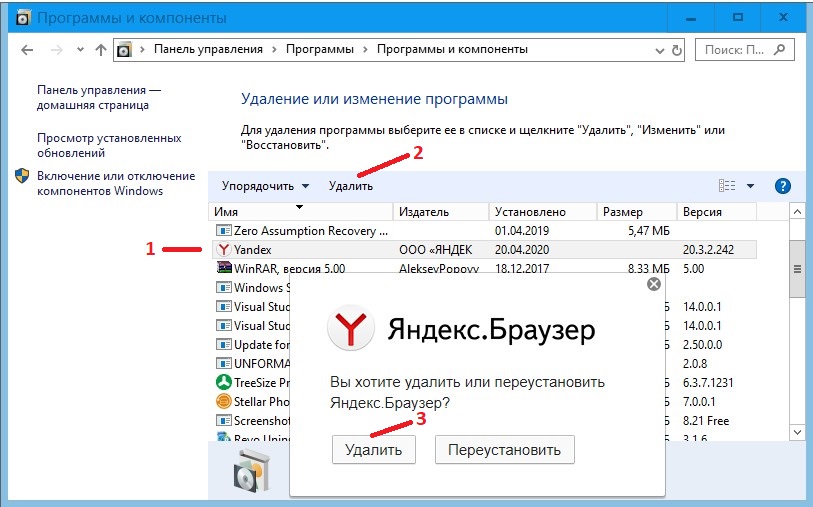Screen dimensions: 813x507
Task: Click the Удалить button in the Yandex dialog
Action: point(373,450)
